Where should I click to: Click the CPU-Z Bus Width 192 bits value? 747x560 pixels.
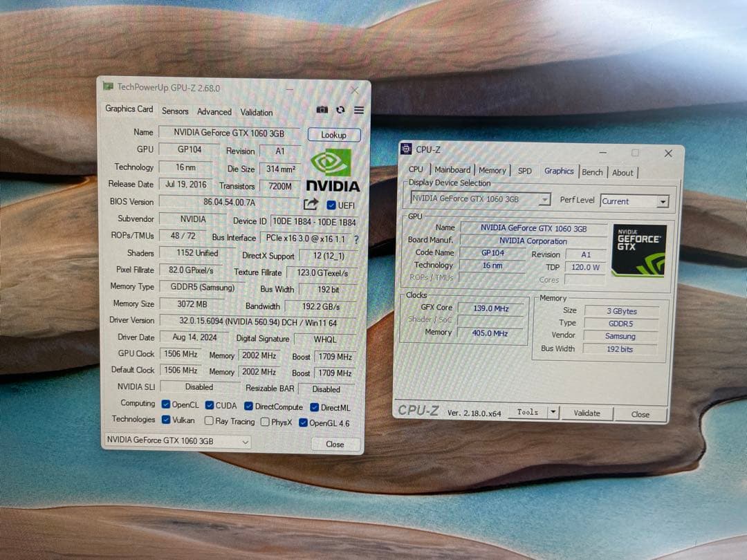tap(620, 349)
